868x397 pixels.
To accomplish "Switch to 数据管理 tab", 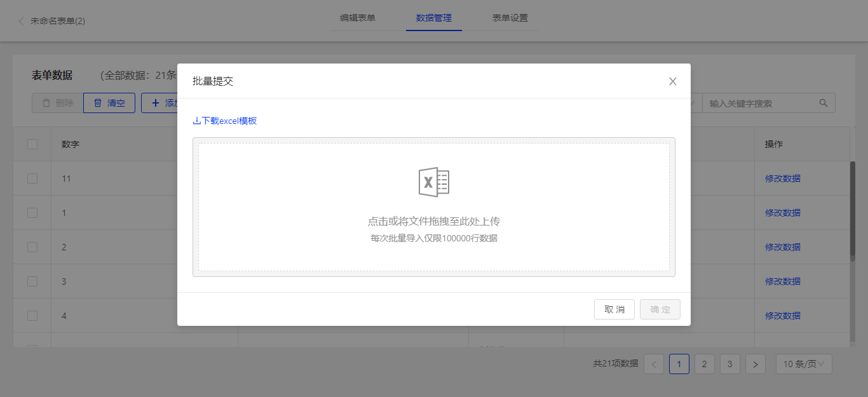I will [434, 18].
